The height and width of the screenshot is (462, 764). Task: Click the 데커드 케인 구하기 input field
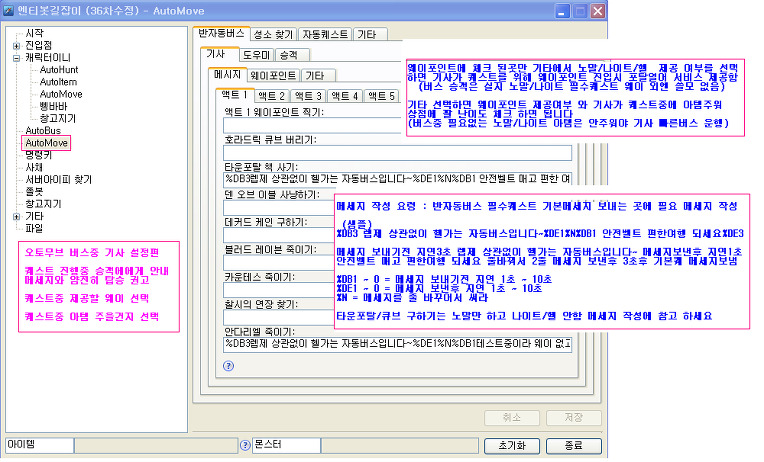coord(279,235)
